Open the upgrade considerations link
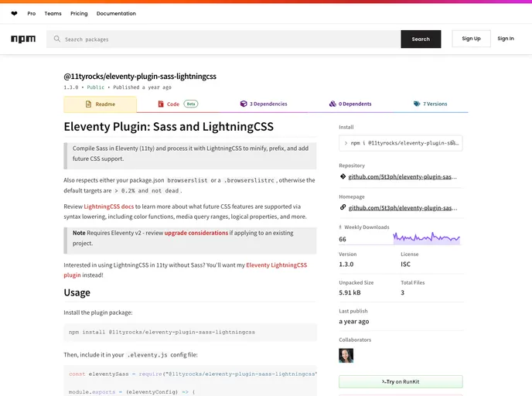The height and width of the screenshot is (396, 532). click(196, 233)
